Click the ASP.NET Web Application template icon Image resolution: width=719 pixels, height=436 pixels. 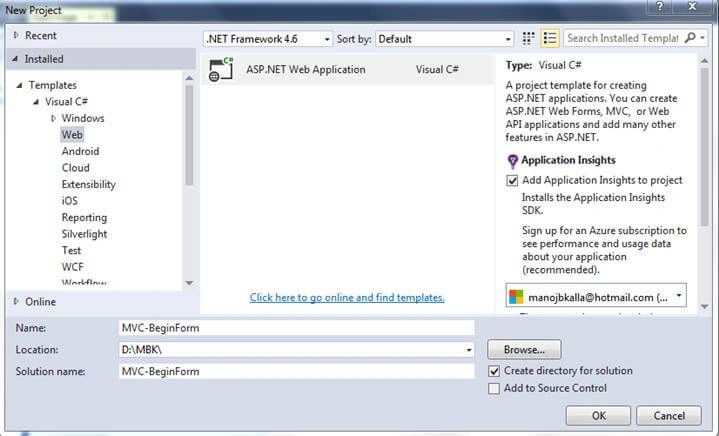coord(221,70)
